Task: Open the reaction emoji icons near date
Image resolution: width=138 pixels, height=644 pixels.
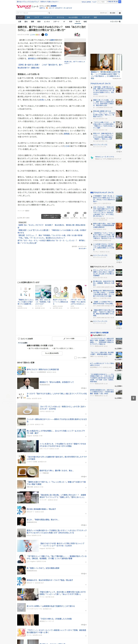Action: (x=38, y=35)
